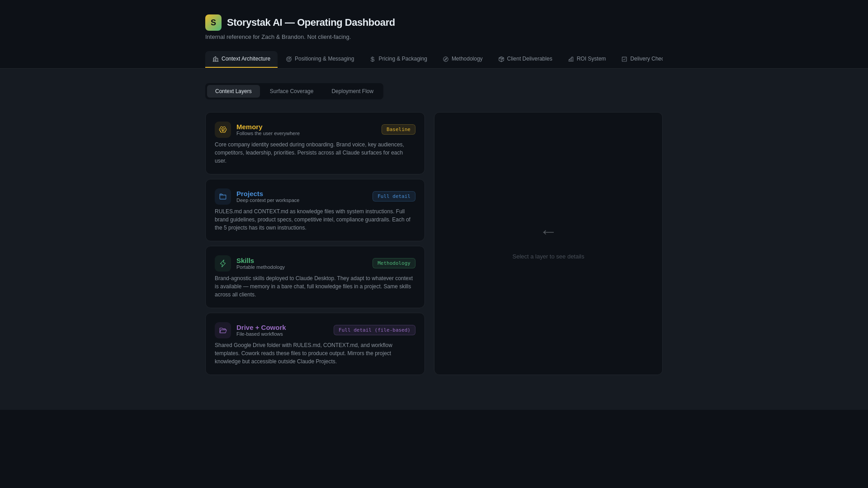Select the Drive + Cowork layer title
Viewport: 868px width, 488px height.
point(261,328)
